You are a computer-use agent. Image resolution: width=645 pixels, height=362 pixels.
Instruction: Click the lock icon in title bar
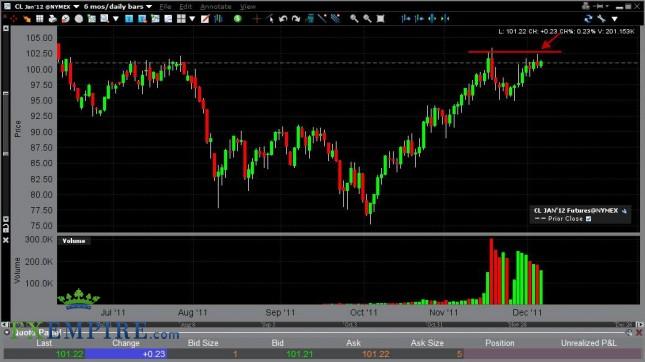point(586,6)
